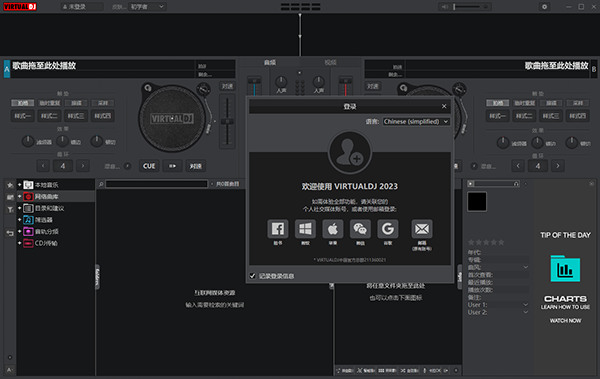The width and height of the screenshot is (600, 379).
Task: Increase loop length on deck A
Action: pyautogui.click(x=83, y=166)
